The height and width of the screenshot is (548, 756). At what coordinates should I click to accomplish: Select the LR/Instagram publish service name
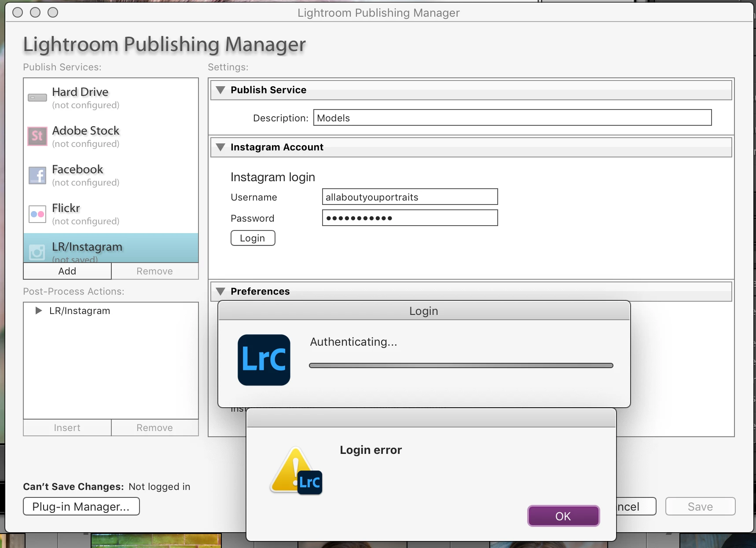pyautogui.click(x=87, y=247)
